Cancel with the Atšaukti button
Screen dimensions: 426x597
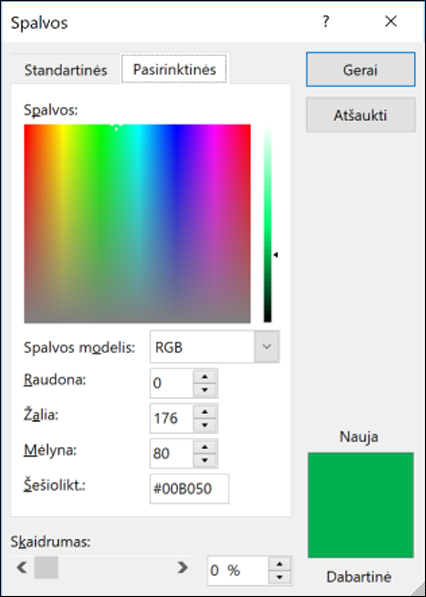point(360,115)
